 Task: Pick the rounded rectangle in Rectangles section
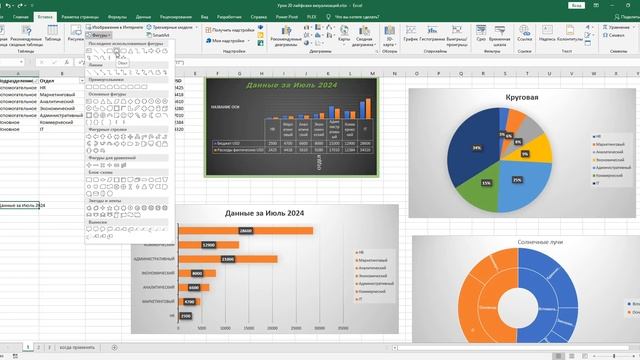(96, 87)
